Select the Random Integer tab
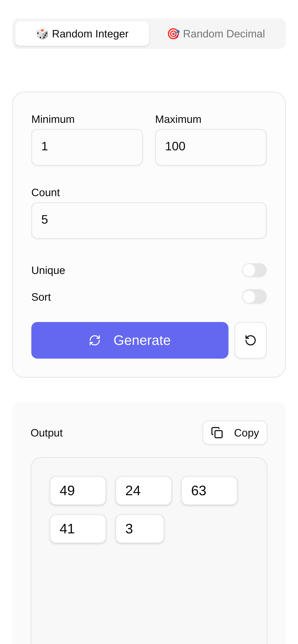The image size is (298, 644). pos(82,34)
